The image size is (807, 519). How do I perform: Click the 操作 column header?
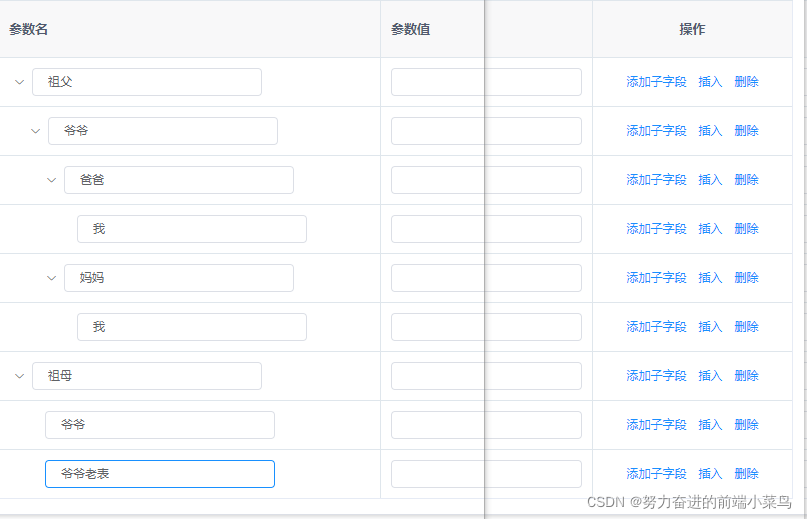point(692,29)
